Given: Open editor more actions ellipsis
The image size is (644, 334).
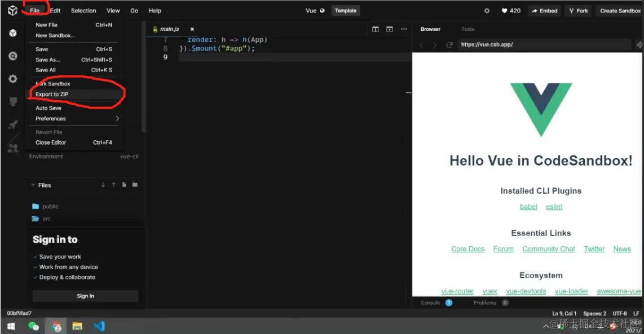Looking at the screenshot, I should coord(404,29).
